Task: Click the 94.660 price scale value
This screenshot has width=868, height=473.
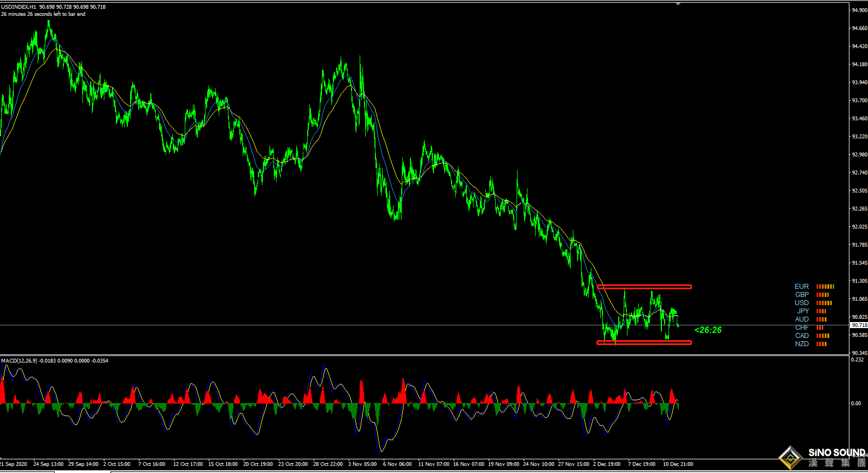Action: click(x=859, y=28)
